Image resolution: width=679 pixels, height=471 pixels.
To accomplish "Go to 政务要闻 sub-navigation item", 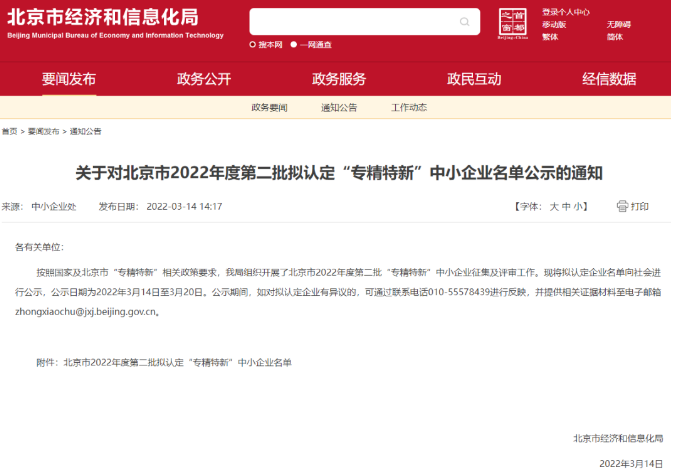I will [x=269, y=107].
